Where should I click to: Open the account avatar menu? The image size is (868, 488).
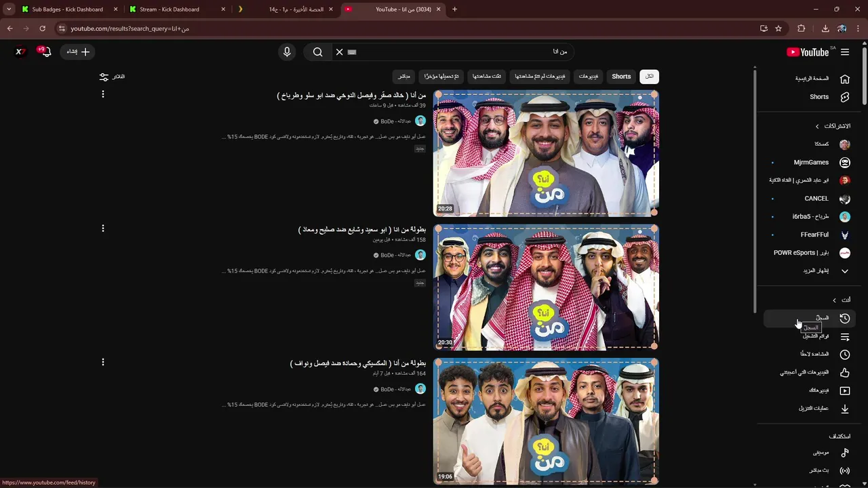coord(20,52)
